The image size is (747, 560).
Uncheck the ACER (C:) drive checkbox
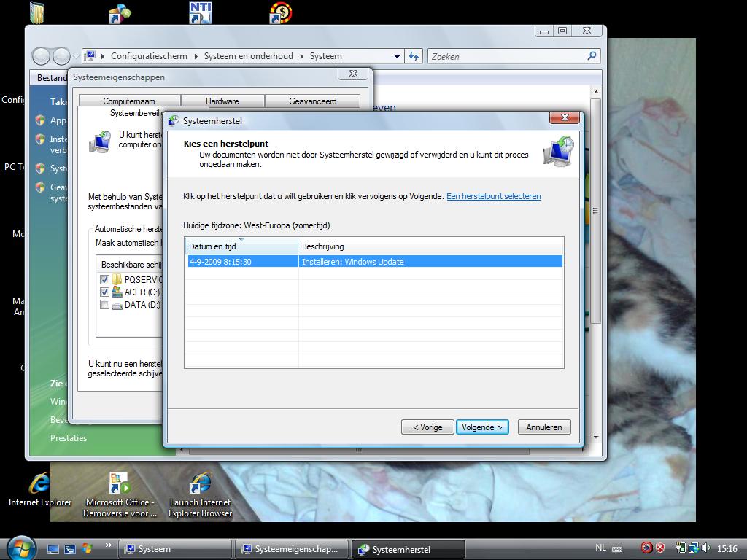tap(104, 292)
